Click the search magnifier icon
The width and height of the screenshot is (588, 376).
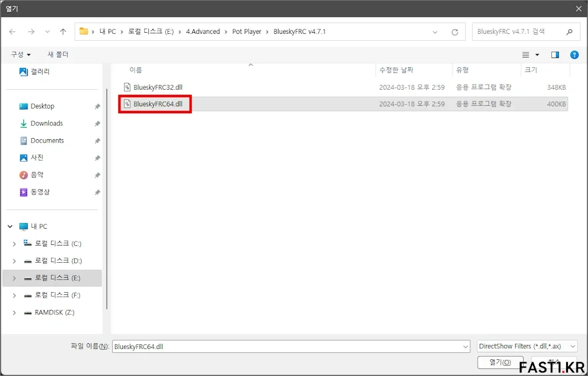click(x=569, y=32)
